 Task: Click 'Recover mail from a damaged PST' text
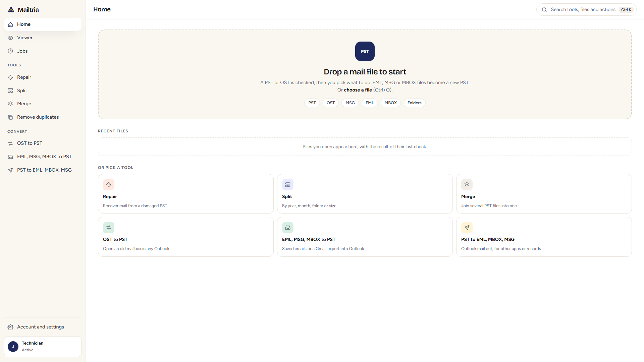135,206
